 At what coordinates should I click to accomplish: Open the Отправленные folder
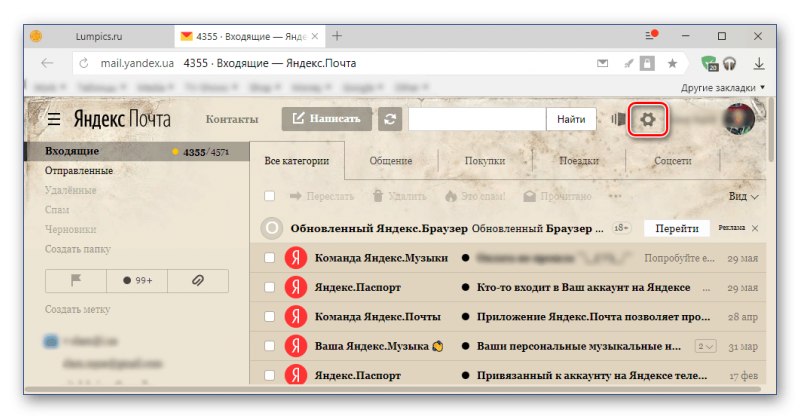(79, 170)
